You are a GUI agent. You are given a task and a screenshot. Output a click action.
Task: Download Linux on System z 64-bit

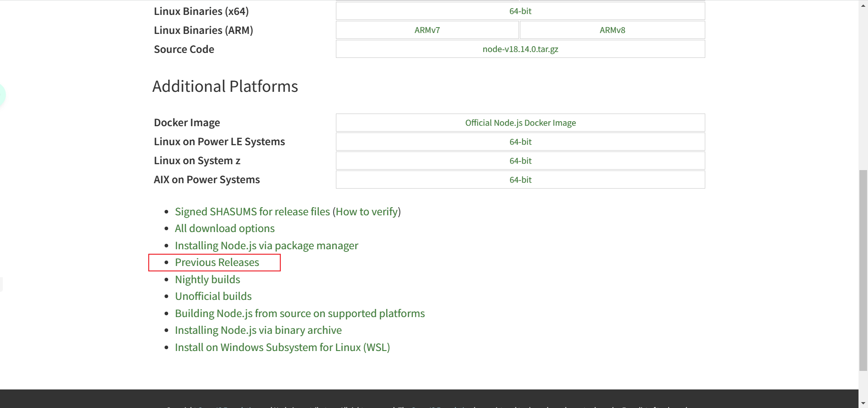(520, 161)
